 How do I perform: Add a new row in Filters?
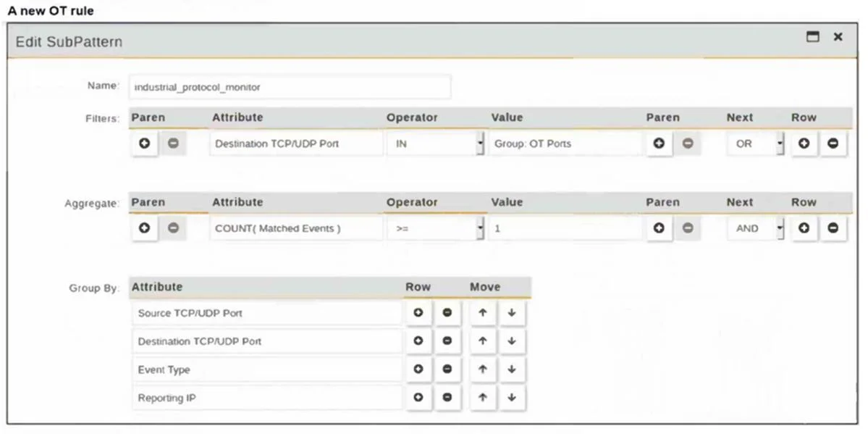[804, 143]
